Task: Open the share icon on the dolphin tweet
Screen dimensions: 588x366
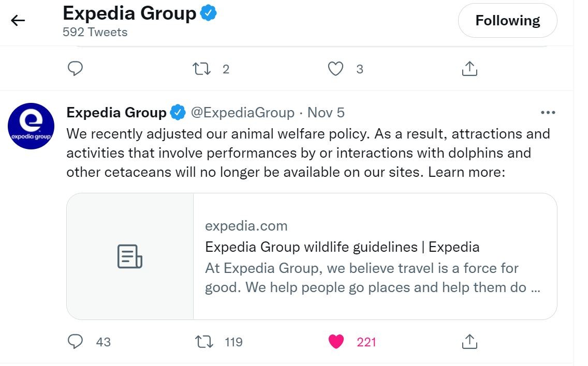Action: coord(469,342)
